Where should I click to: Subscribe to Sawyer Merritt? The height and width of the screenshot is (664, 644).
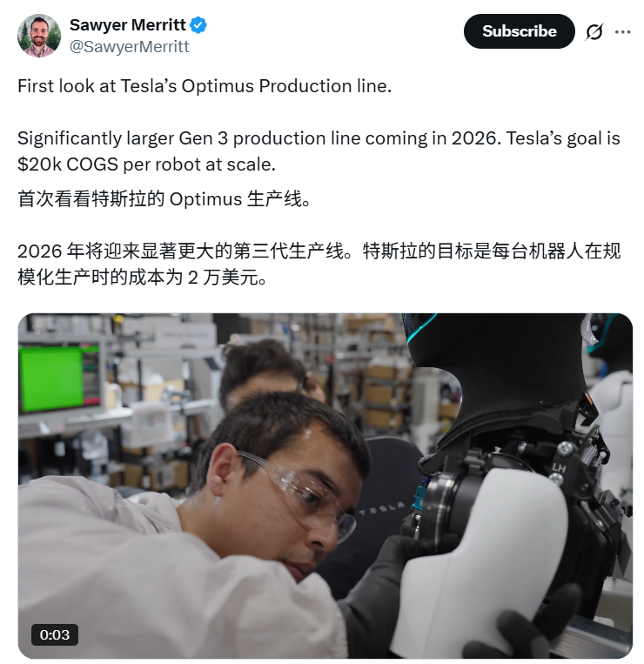coord(519,31)
